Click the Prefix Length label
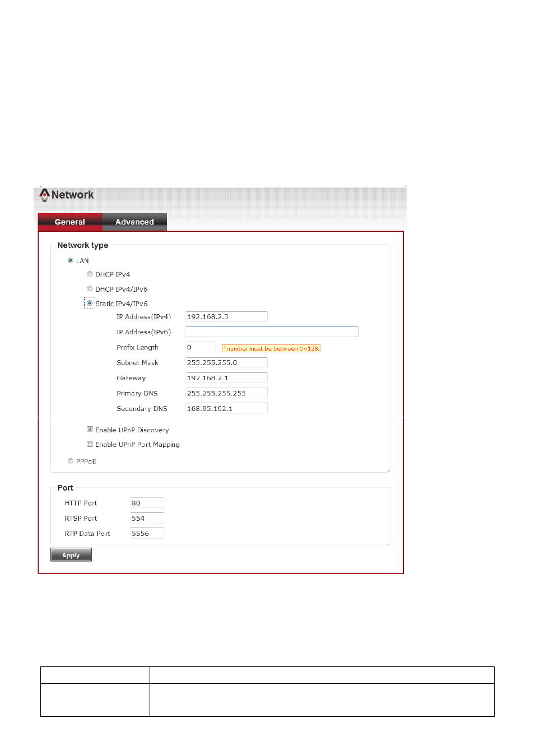The width and height of the screenshot is (535, 756). click(138, 348)
